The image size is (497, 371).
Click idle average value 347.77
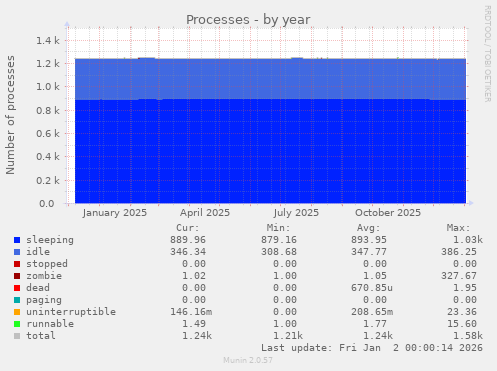(x=369, y=252)
